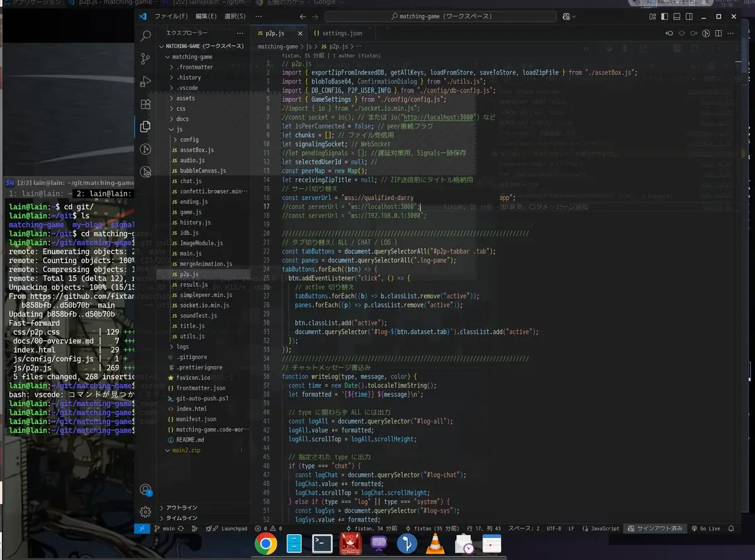Click Go Live in the status bar
The image size is (755, 560).
coord(705,529)
